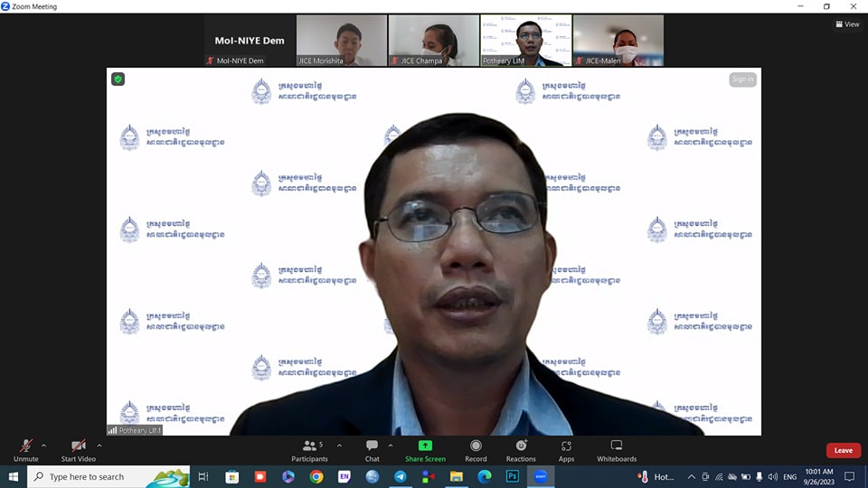Select JICE Champa video thumbnail
This screenshot has width=868, height=488.
point(433,41)
